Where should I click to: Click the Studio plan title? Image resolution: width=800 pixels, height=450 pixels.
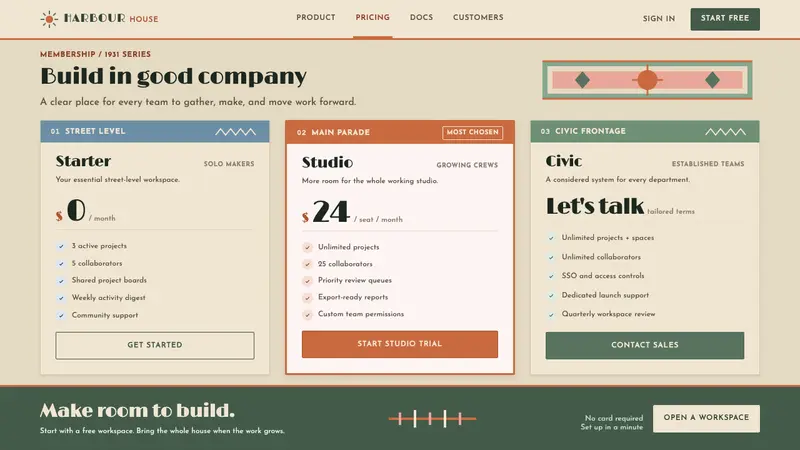pyautogui.click(x=328, y=162)
